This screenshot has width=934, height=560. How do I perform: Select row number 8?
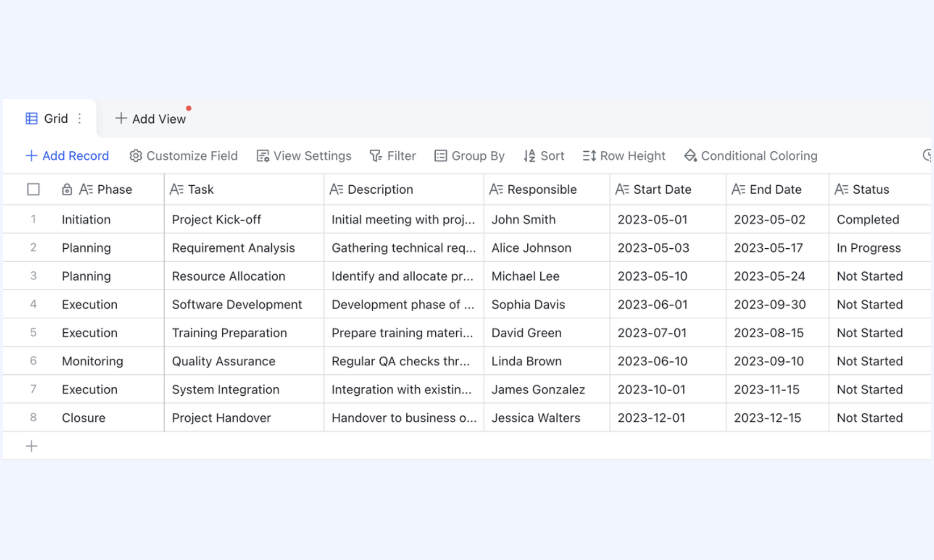point(33,417)
